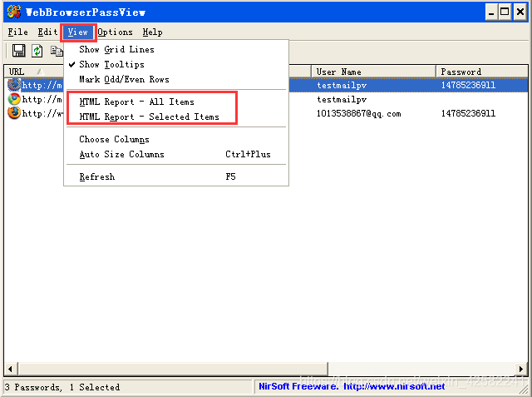The width and height of the screenshot is (532, 397).
Task: Open Choose Columns dialog
Action: pyautogui.click(x=176, y=139)
